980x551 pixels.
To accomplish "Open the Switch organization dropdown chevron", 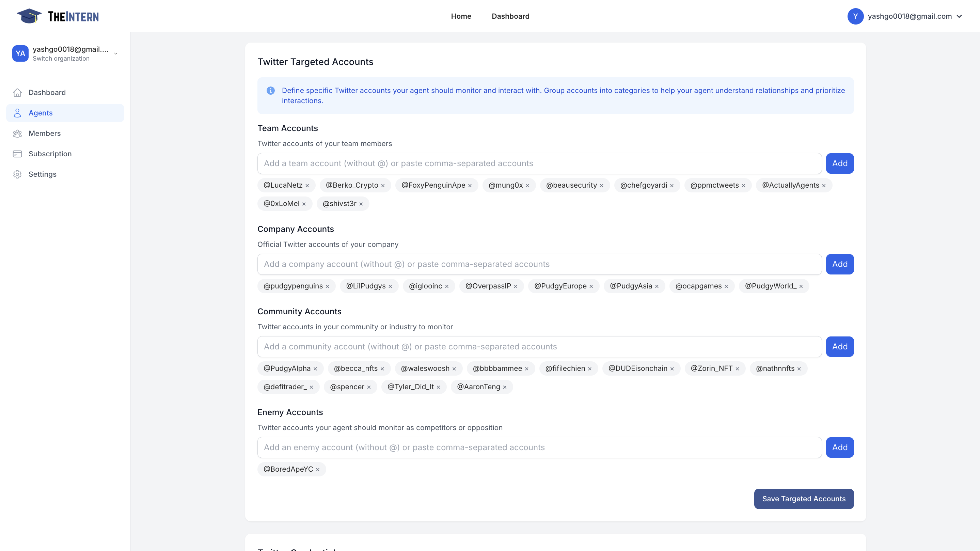I will pyautogui.click(x=116, y=54).
